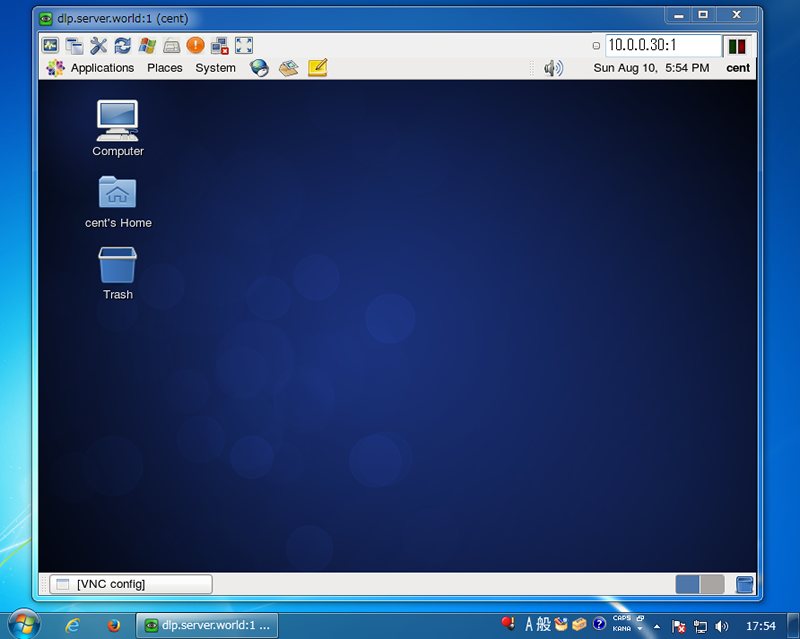Click the send Windows Start key icon
800x639 pixels.
coord(147,45)
